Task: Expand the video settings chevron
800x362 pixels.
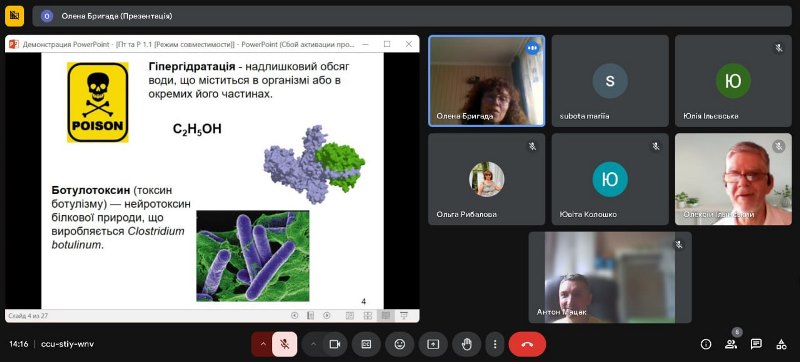Action: pyautogui.click(x=313, y=345)
